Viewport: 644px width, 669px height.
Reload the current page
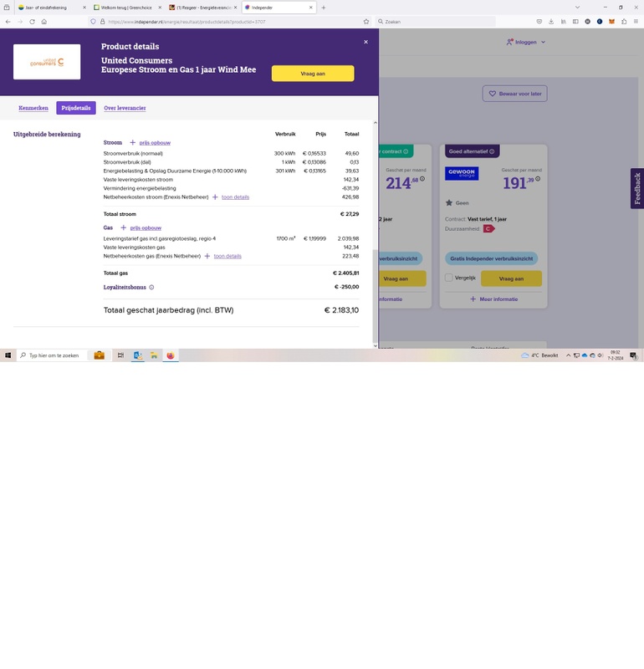[32, 22]
